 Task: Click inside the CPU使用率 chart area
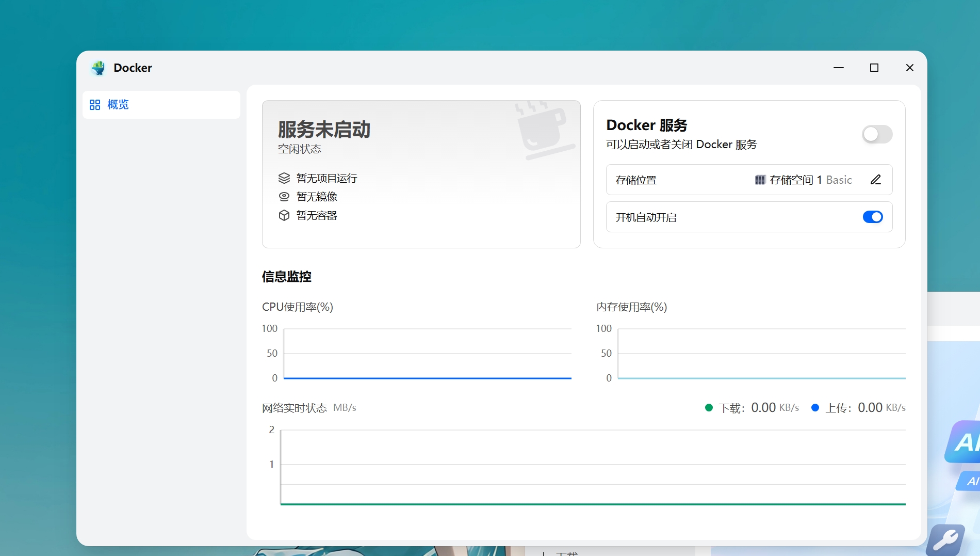[427, 354]
